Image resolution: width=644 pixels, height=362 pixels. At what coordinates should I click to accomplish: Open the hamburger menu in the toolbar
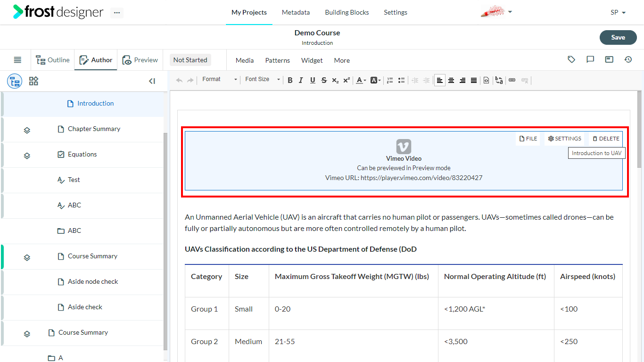[17, 60]
